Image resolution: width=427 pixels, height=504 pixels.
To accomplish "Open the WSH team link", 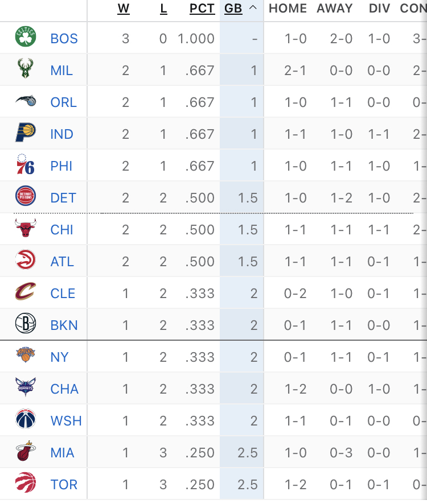I will [x=66, y=421].
